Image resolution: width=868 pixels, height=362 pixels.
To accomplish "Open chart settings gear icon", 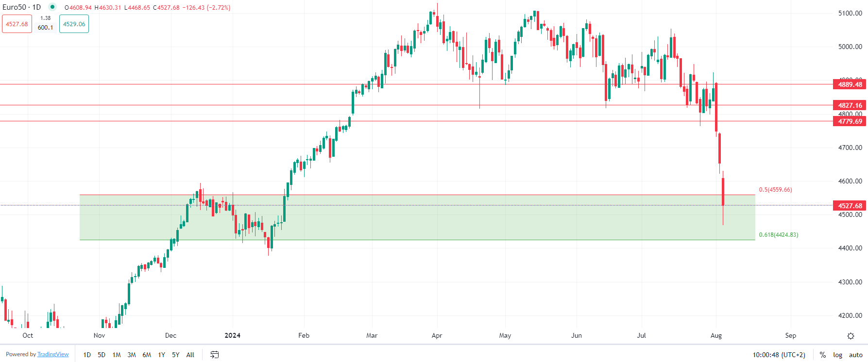I will [x=851, y=336].
